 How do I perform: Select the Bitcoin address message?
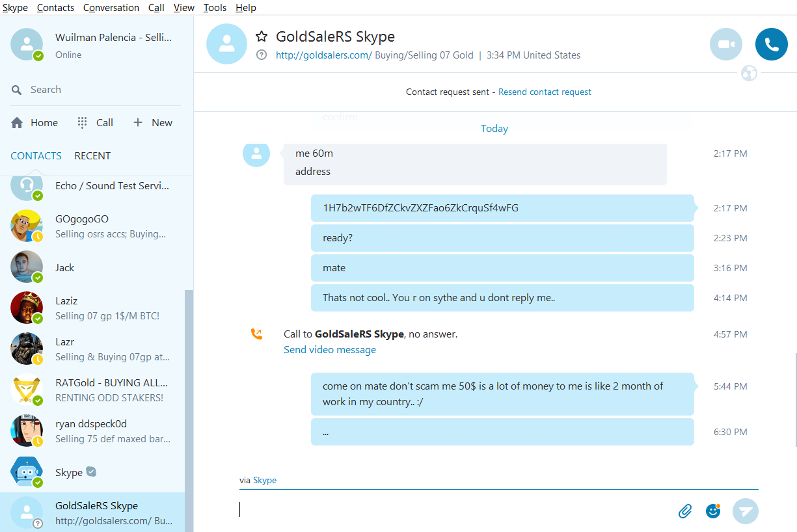pyautogui.click(x=502, y=208)
